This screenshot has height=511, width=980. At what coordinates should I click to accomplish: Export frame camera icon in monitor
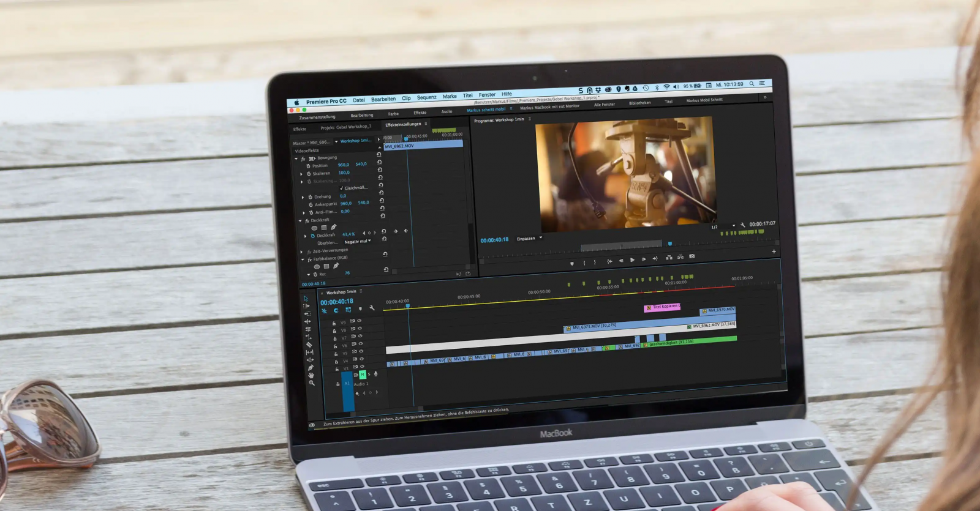(x=692, y=256)
